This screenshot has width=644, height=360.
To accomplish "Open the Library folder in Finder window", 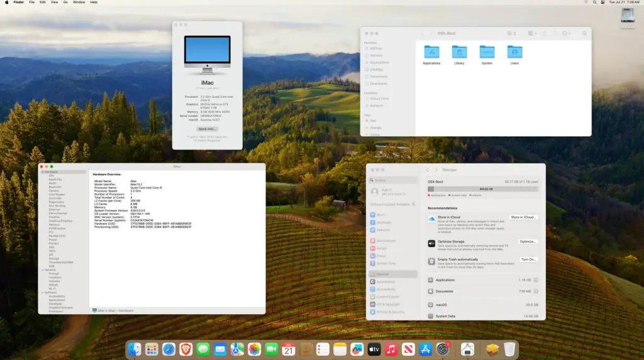I will [459, 55].
